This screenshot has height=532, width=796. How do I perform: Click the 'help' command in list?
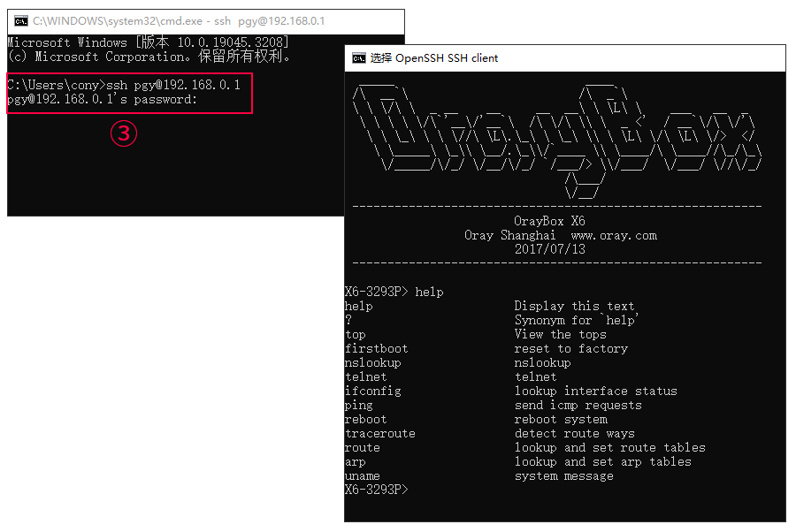(358, 307)
